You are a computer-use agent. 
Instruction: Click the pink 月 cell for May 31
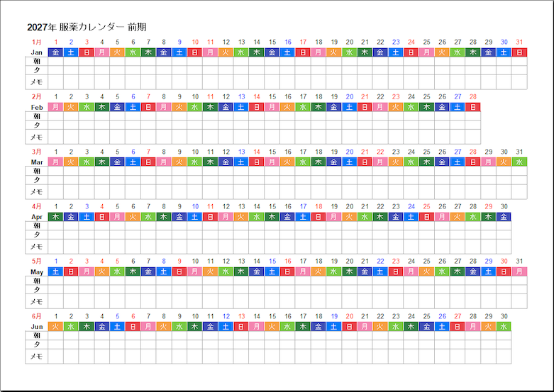point(519,271)
